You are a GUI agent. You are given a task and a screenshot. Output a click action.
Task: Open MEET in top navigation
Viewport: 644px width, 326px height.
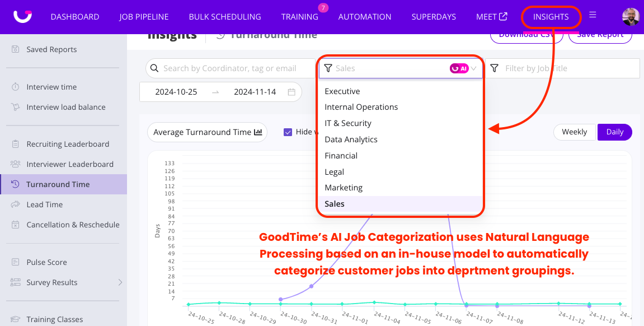pos(486,17)
